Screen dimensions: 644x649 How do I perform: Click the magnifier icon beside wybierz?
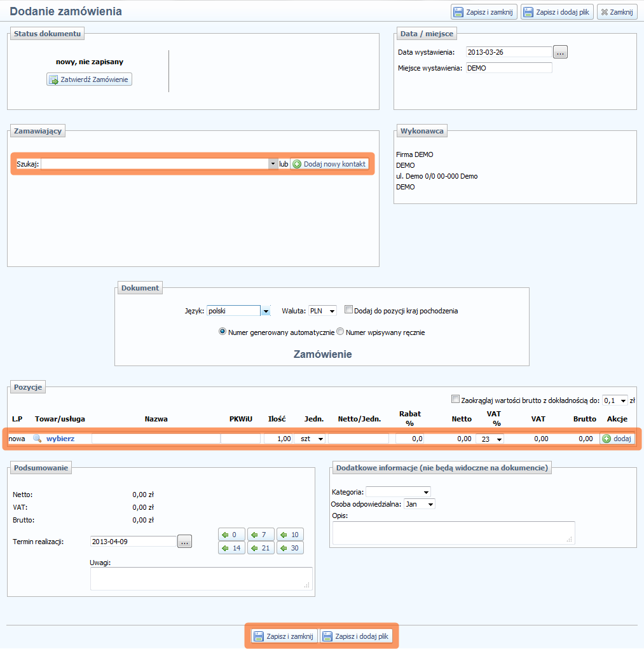(x=37, y=439)
